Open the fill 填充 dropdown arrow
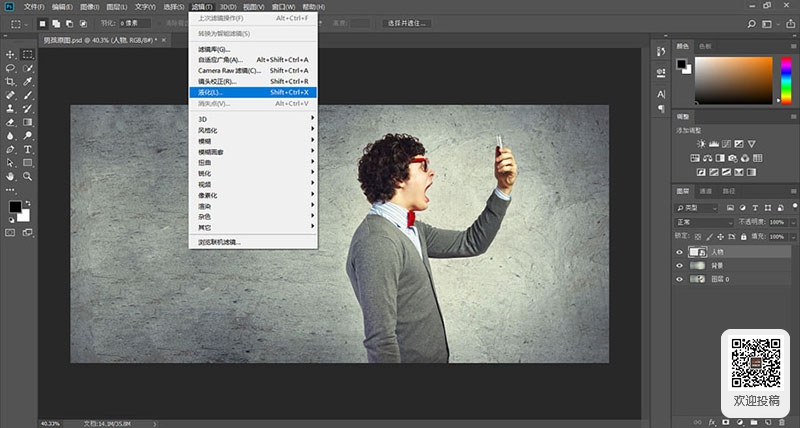The image size is (800, 428). [792, 237]
